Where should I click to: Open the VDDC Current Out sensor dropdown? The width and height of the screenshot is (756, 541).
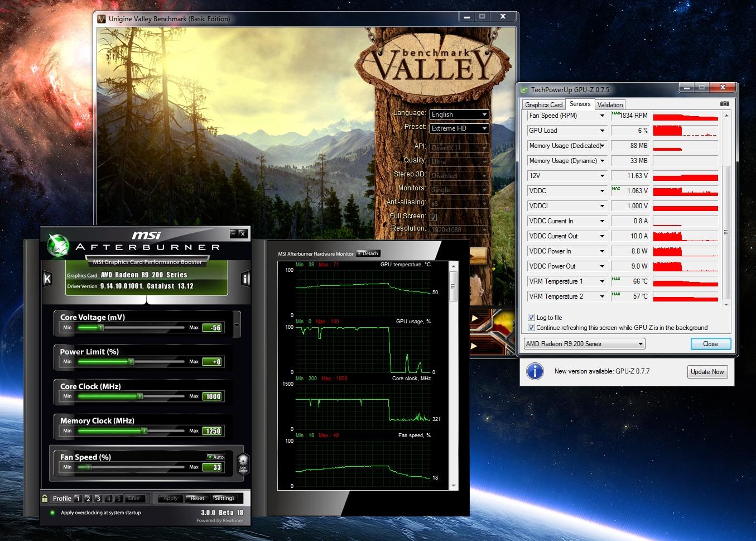pyautogui.click(x=602, y=236)
